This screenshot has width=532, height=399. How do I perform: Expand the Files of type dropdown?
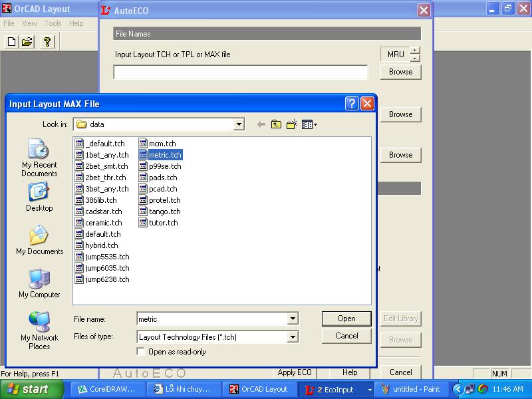(293, 337)
